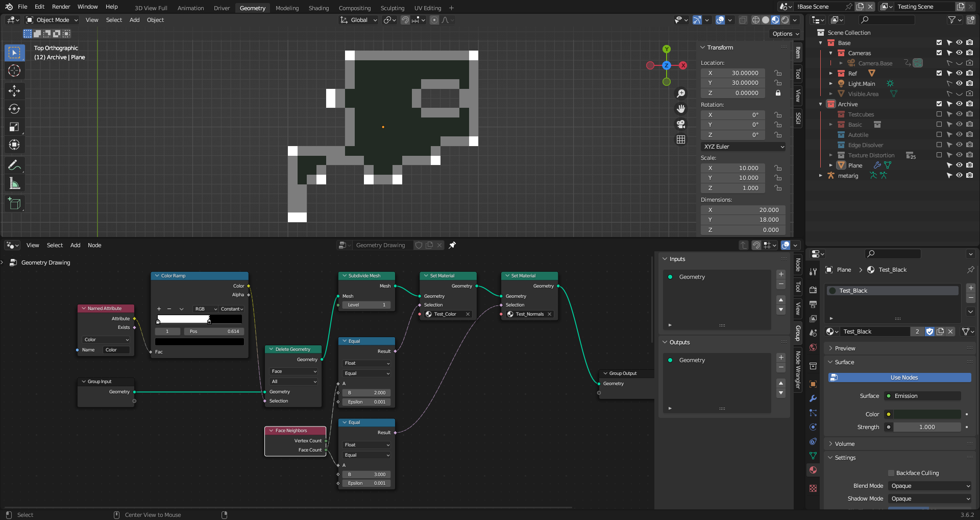Select wireframe viewport shading mode

pos(756,20)
